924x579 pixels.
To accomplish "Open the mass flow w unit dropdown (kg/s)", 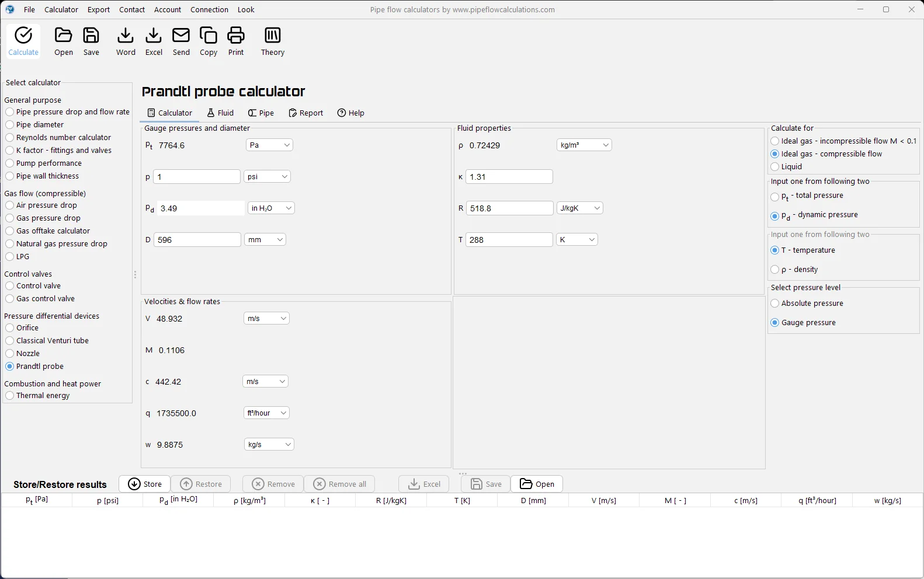I will coord(269,444).
